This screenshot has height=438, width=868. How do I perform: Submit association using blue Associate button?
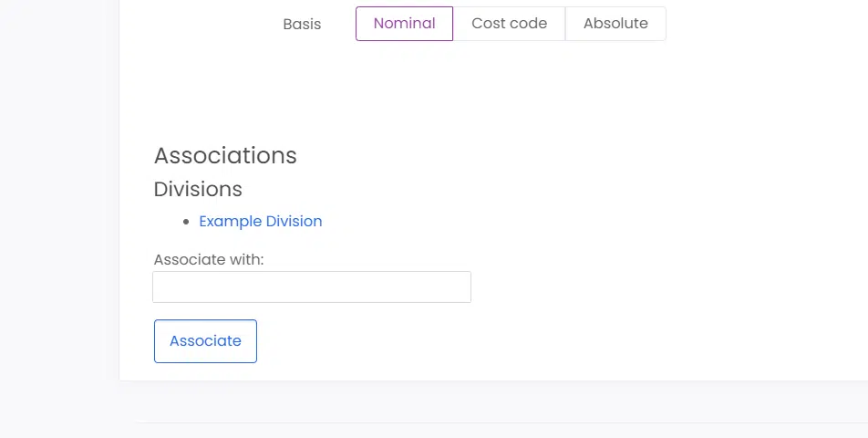(205, 341)
